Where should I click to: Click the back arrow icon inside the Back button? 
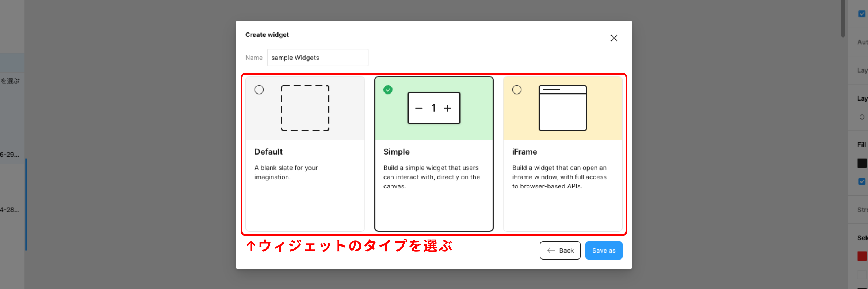[x=551, y=250]
